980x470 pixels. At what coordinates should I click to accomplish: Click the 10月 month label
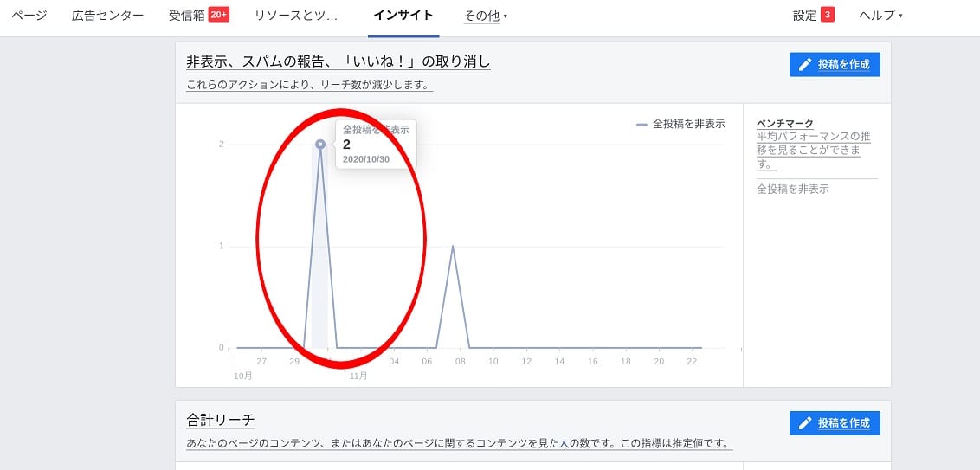(243, 376)
